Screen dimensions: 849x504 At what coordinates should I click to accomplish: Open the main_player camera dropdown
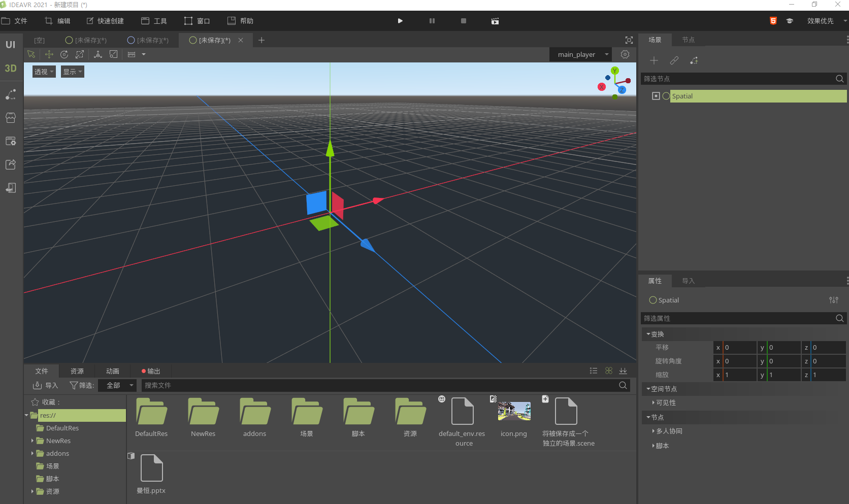tap(581, 54)
